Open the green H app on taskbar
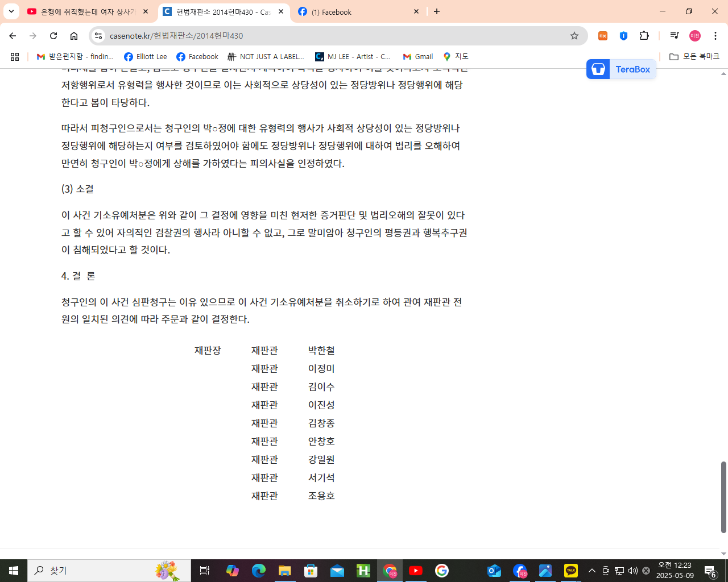Image resolution: width=728 pixels, height=582 pixels. [363, 571]
